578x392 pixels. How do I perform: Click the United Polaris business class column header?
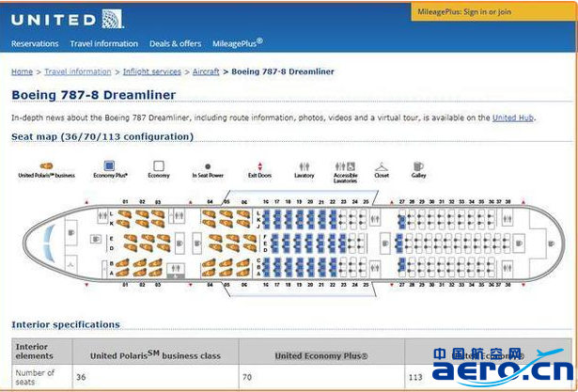click(x=156, y=355)
